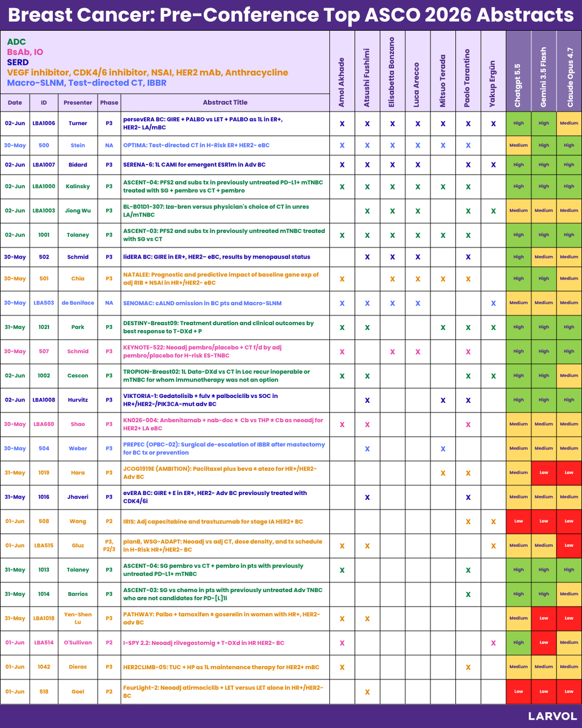Click the "ID" column header
This screenshot has width=582, height=728.
tap(44, 103)
